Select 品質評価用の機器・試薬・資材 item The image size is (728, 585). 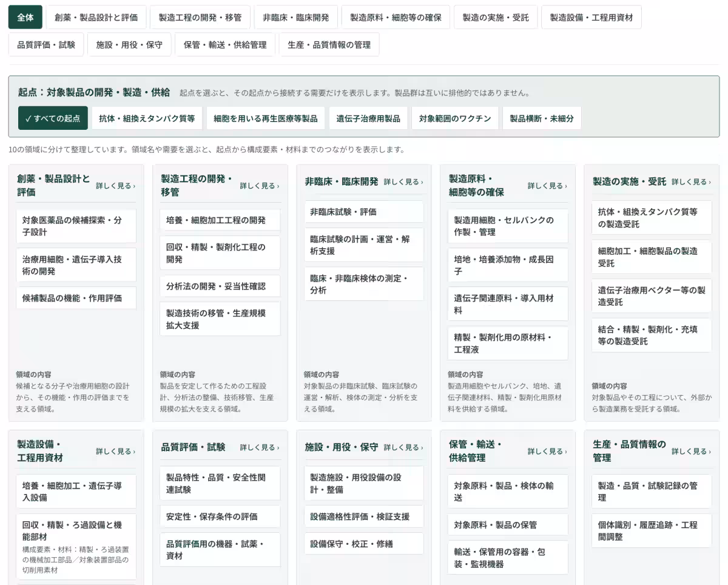point(220,550)
